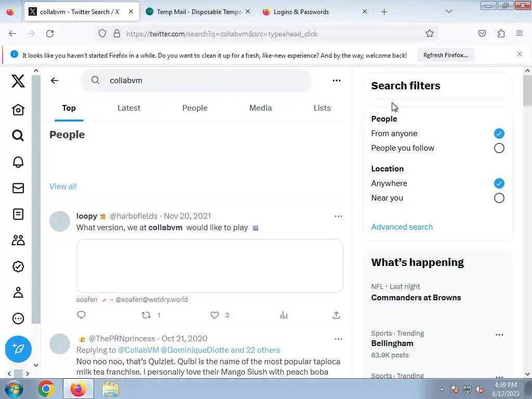Open a new browser tab

(x=384, y=12)
